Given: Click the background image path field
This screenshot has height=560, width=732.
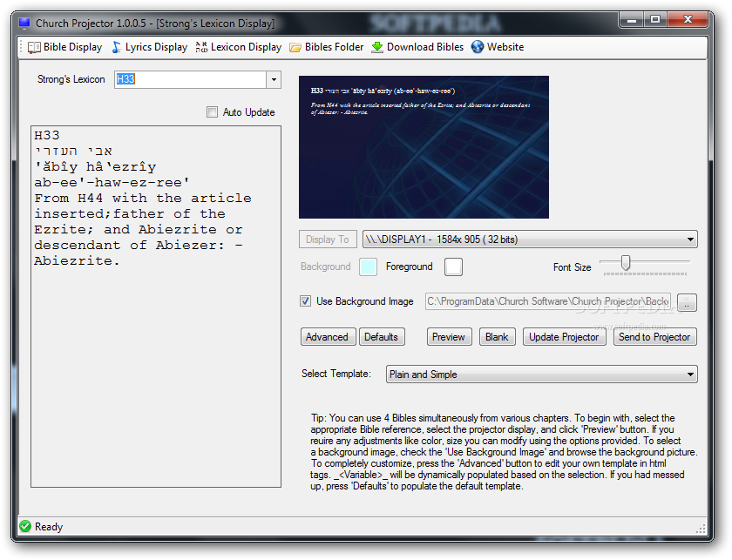Looking at the screenshot, I should tap(547, 301).
